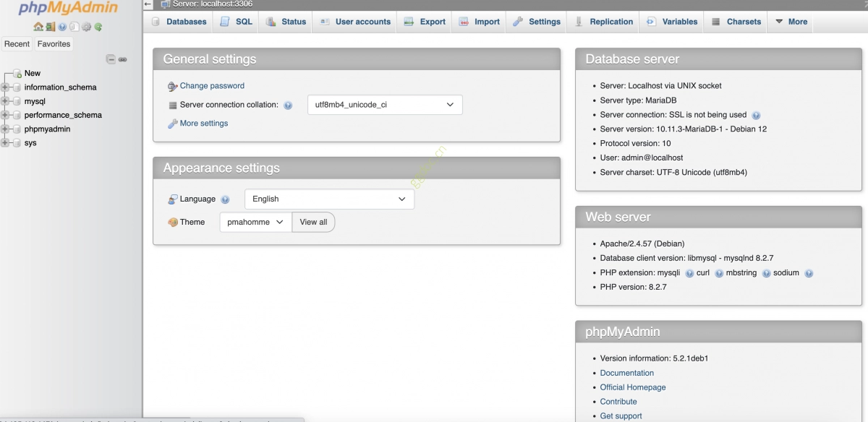Open the Theme dropdown showing pmahomme
Viewport: 868px width, 422px height.
pos(255,222)
